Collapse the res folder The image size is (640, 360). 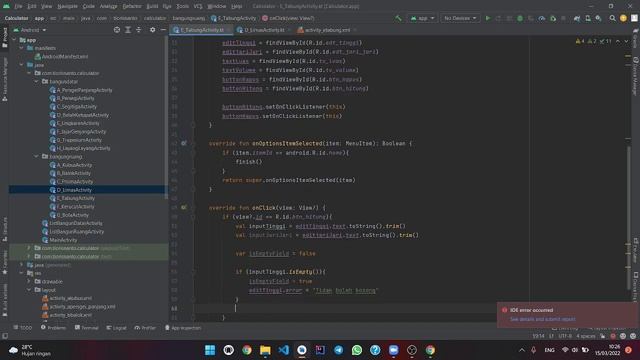[x=21, y=273]
